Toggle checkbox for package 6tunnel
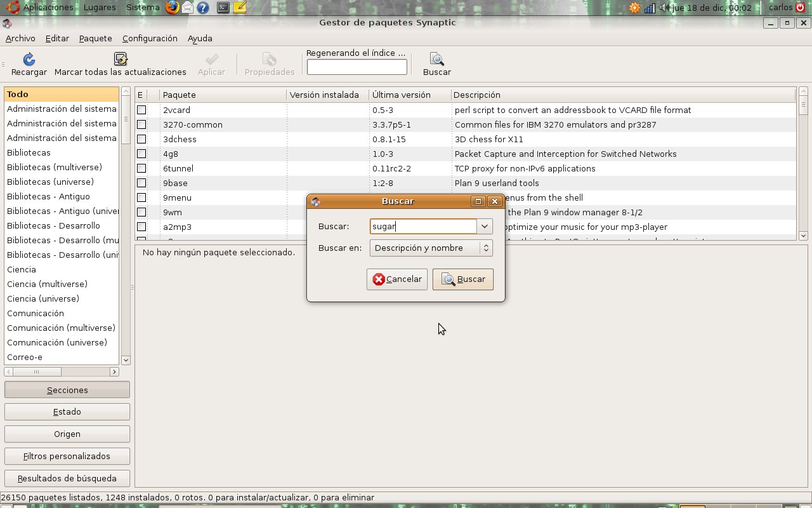The width and height of the screenshot is (812, 508). pyautogui.click(x=141, y=168)
